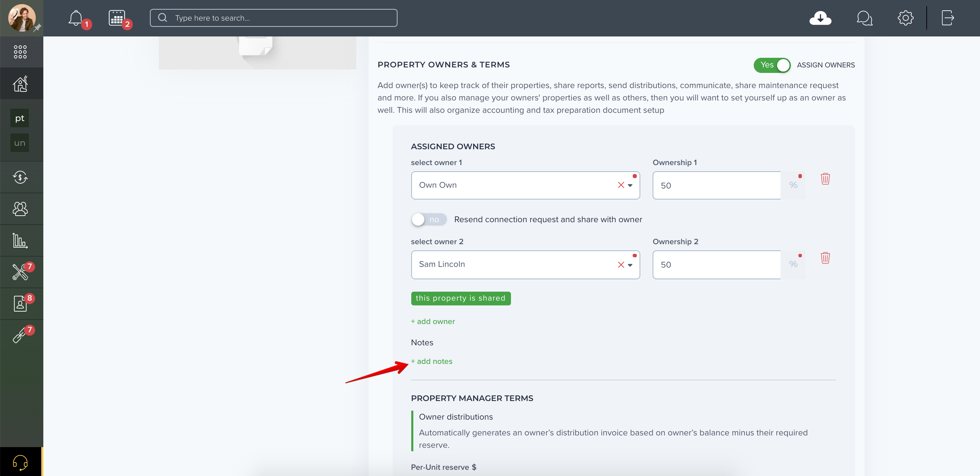Expand the select owner 1 dropdown arrow
The width and height of the screenshot is (980, 476).
[630, 185]
